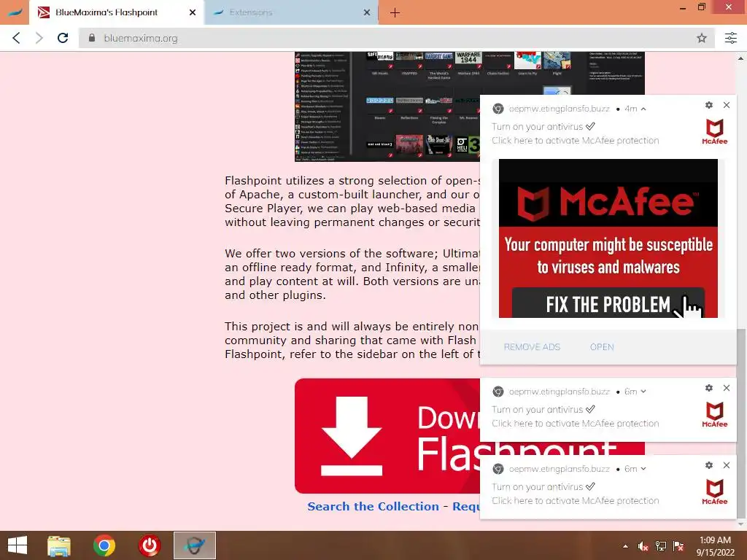Open File Explorer from the taskbar
The height and width of the screenshot is (560, 747).
[59, 545]
